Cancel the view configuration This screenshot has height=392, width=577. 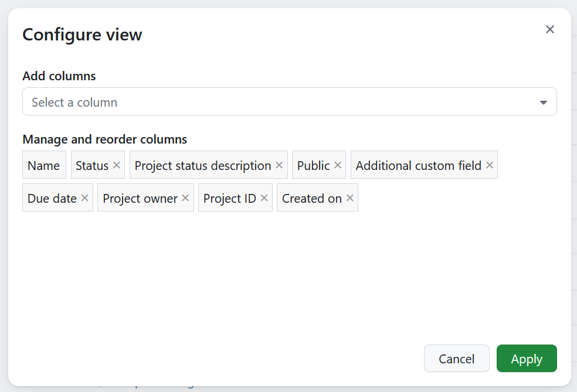click(x=456, y=359)
